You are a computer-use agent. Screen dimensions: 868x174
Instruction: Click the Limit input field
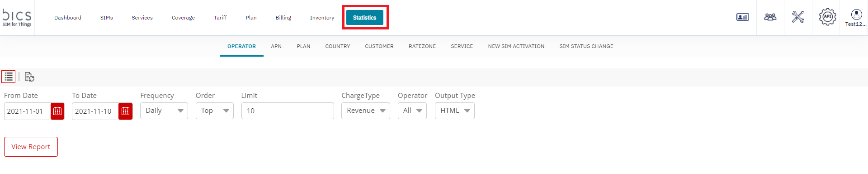coord(288,111)
